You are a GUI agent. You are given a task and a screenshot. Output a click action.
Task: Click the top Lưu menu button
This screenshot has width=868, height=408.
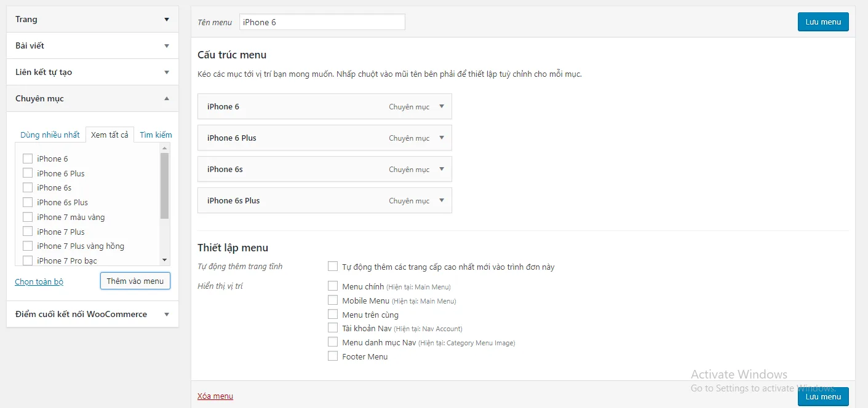click(823, 22)
